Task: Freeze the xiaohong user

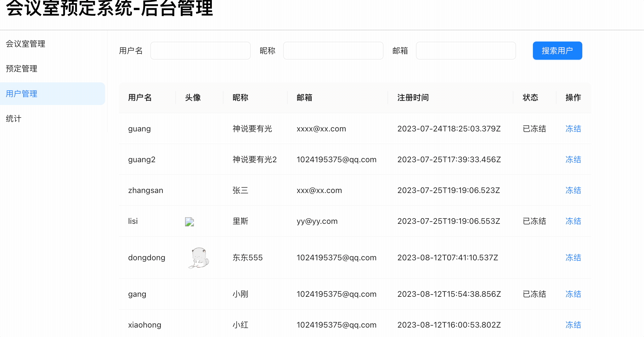Action: (x=573, y=325)
